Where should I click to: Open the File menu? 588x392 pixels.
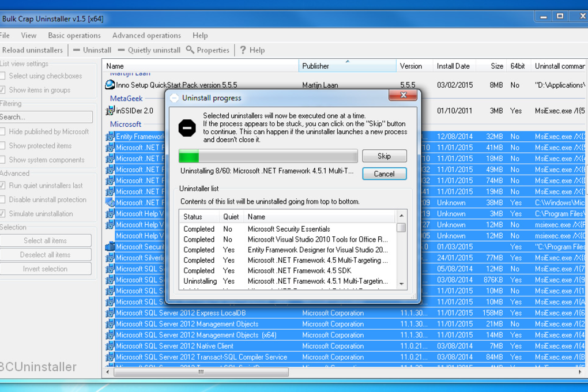click(5, 35)
